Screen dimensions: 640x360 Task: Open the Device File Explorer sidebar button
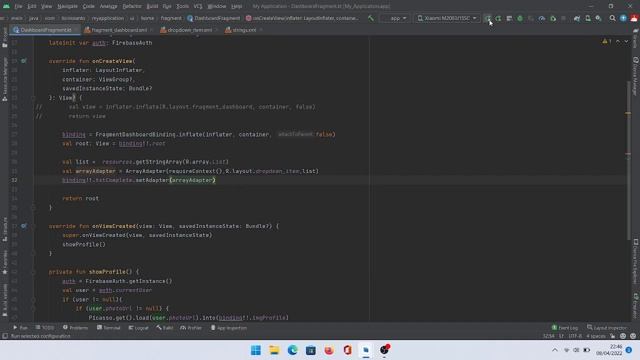click(636, 261)
